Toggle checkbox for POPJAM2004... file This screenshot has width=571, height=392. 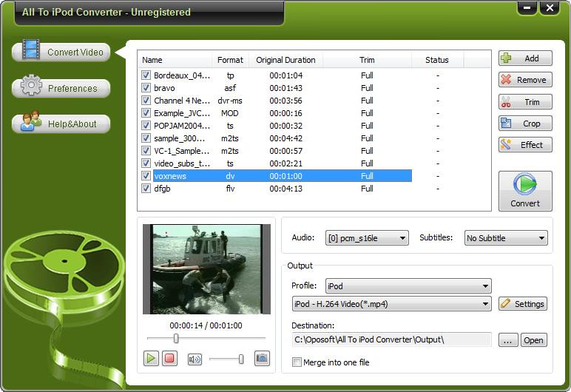click(146, 126)
